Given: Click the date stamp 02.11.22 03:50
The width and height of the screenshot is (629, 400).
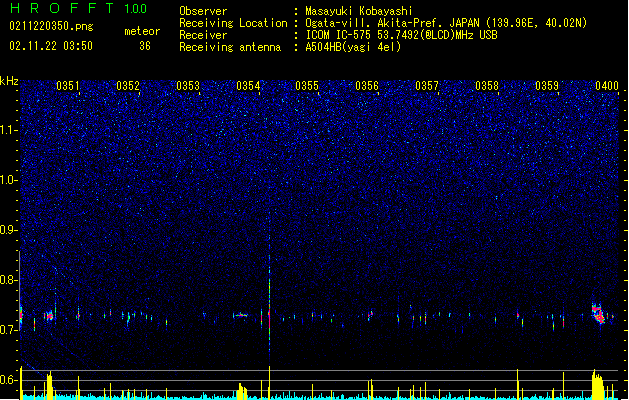Looking at the screenshot, I should coord(51,46).
